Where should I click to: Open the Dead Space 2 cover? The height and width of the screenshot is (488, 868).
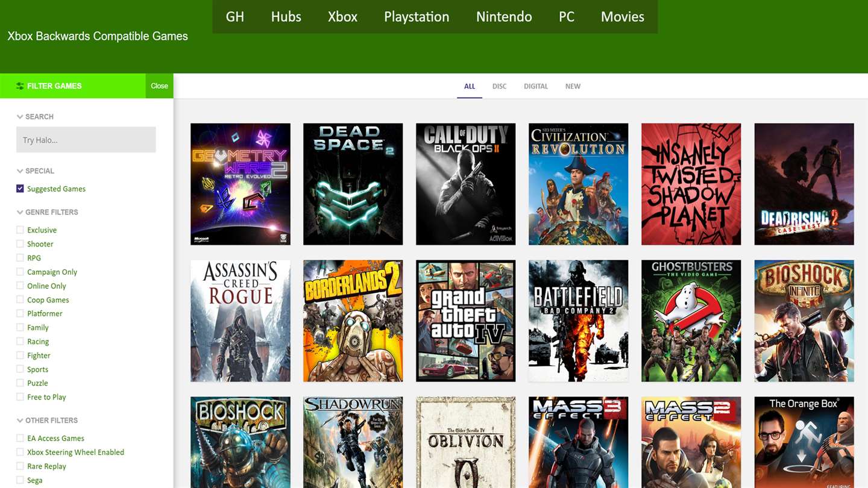(x=353, y=184)
